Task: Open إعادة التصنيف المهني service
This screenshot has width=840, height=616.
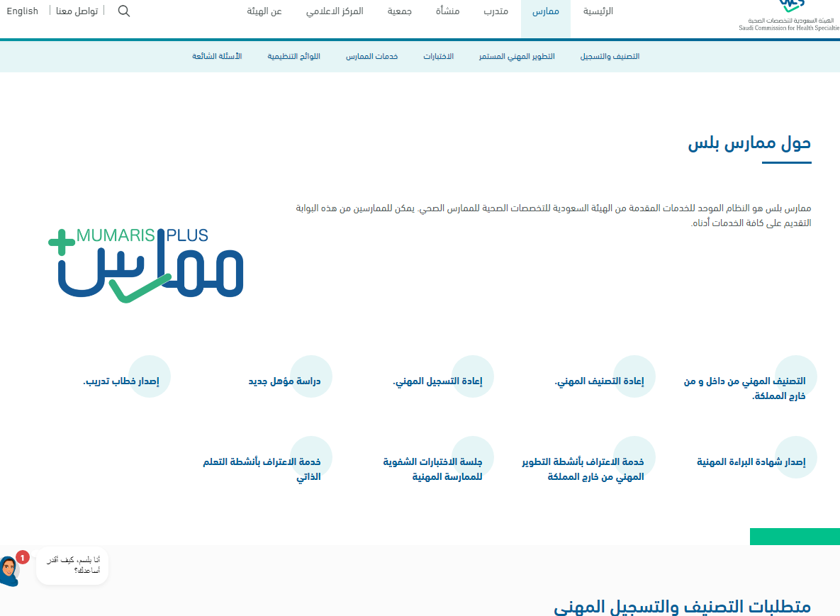Action: [599, 381]
